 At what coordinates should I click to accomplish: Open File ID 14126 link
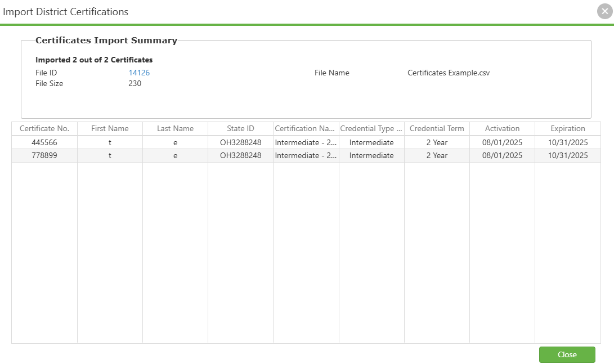coord(139,73)
